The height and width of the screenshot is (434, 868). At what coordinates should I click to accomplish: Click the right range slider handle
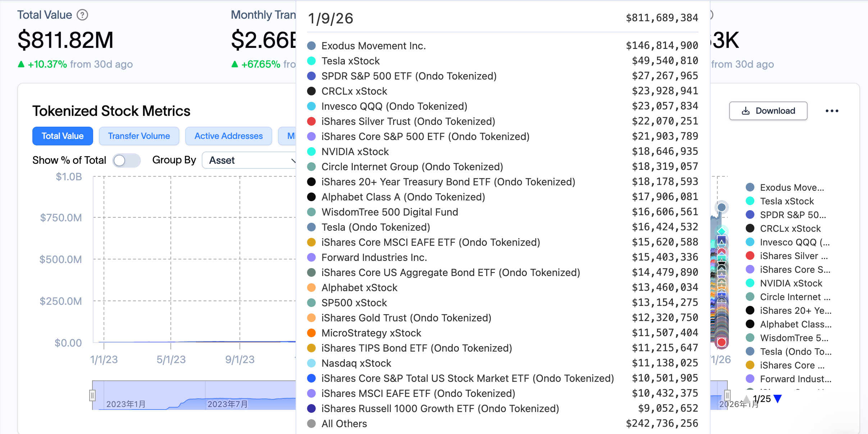(727, 395)
